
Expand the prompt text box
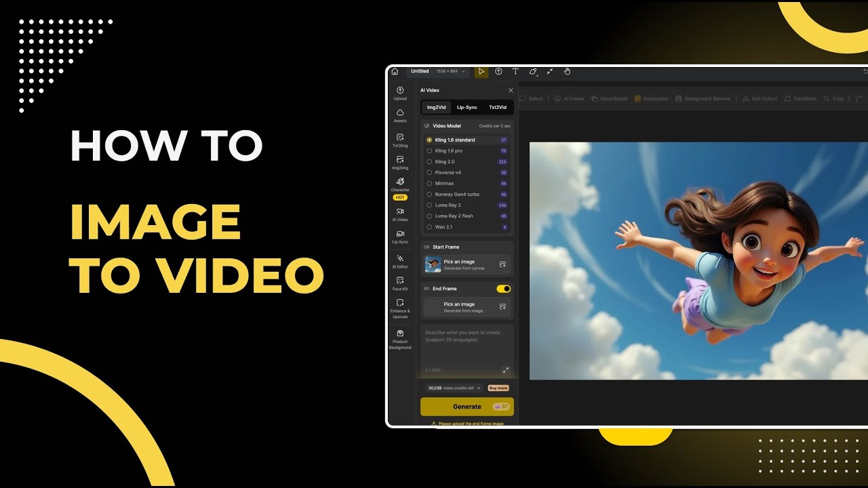coord(505,370)
